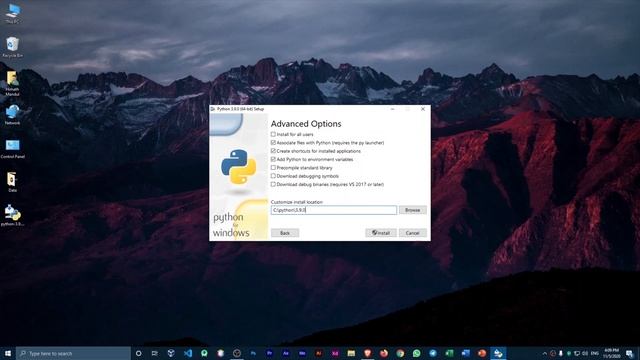The height and width of the screenshot is (360, 640).
Task: Close the Python Setup window
Action: 423,109
